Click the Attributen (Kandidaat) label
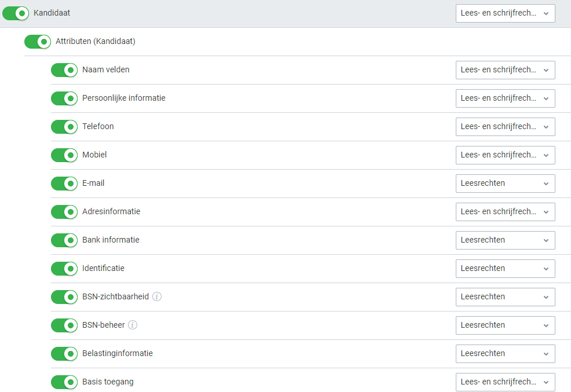This screenshot has height=392, width=571. point(96,42)
